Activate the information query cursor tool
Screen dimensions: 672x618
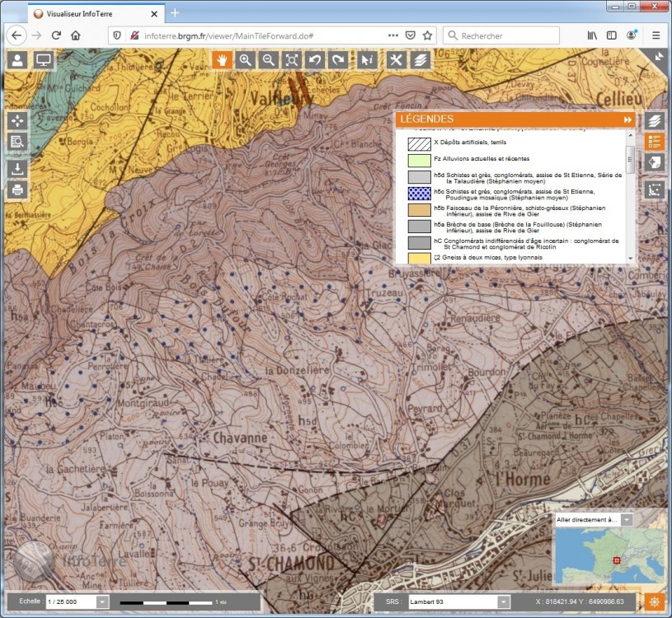[x=369, y=60]
